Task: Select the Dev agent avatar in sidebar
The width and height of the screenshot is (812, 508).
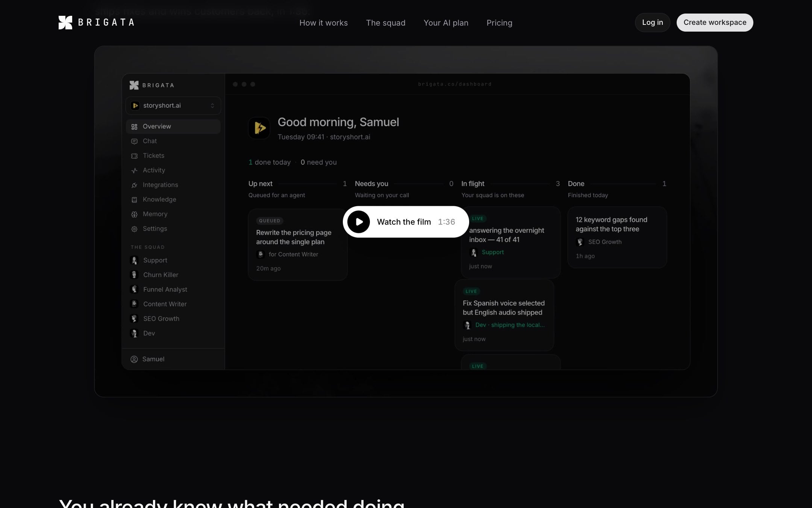Action: (x=134, y=333)
